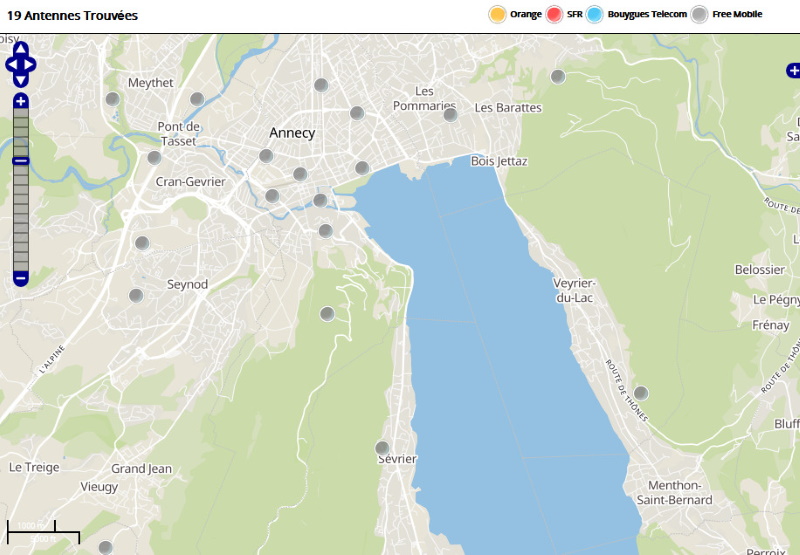This screenshot has height=555, width=800.
Task: Pan the map left with arrow
Action: pyautogui.click(x=10, y=65)
